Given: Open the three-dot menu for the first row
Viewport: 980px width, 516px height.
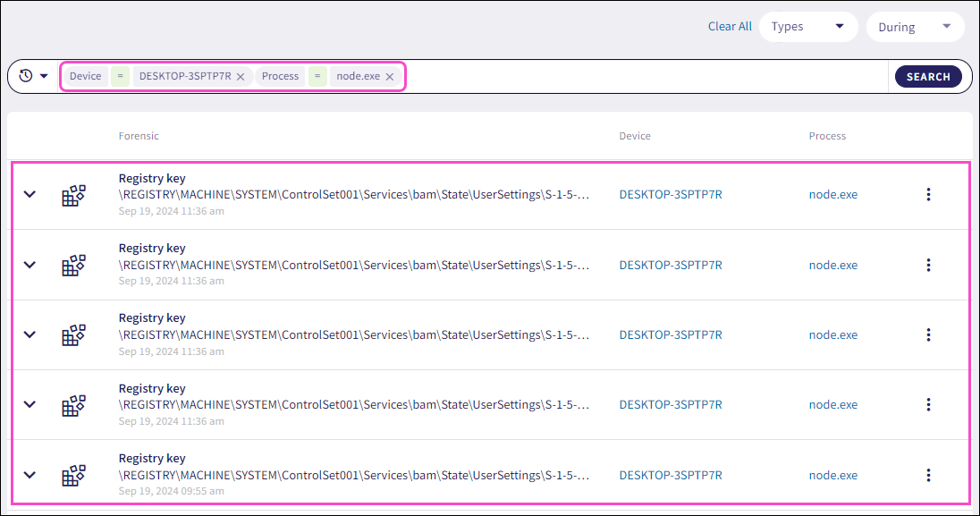Looking at the screenshot, I should [x=928, y=194].
